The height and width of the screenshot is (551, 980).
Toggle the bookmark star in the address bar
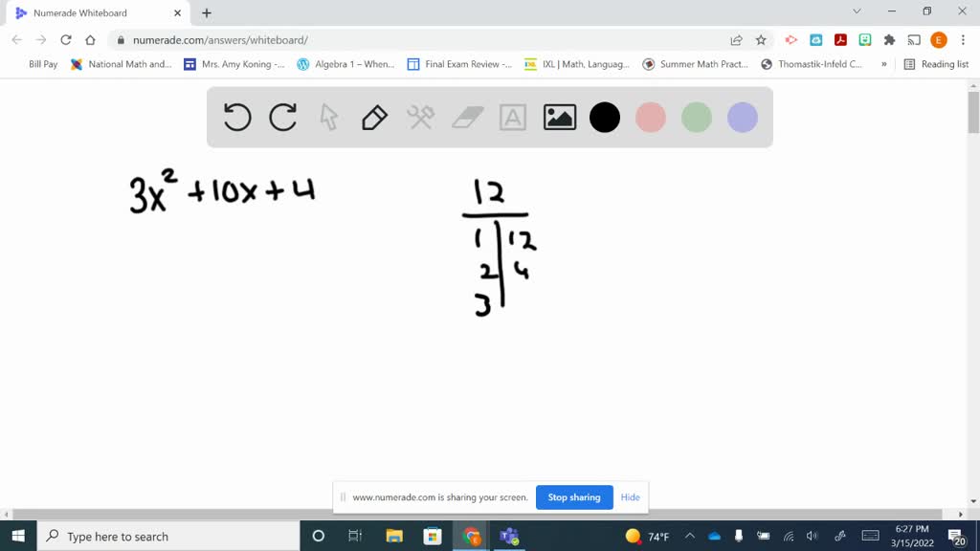click(x=761, y=40)
